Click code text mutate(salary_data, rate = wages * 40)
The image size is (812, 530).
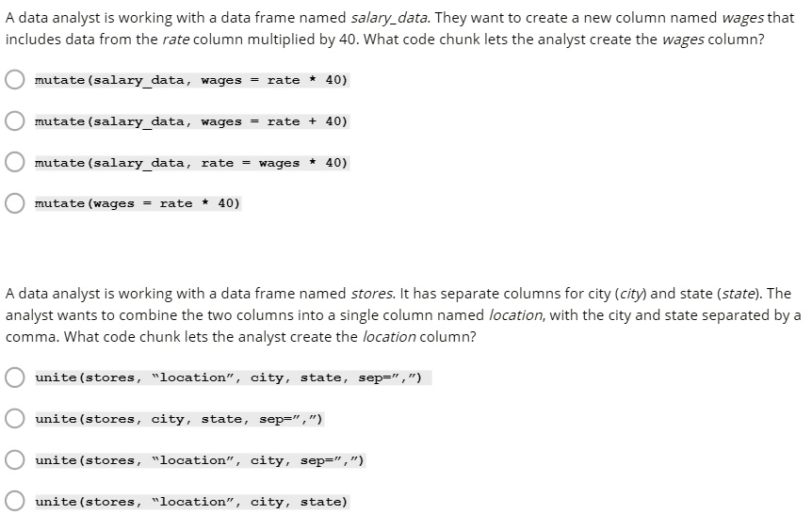191,163
